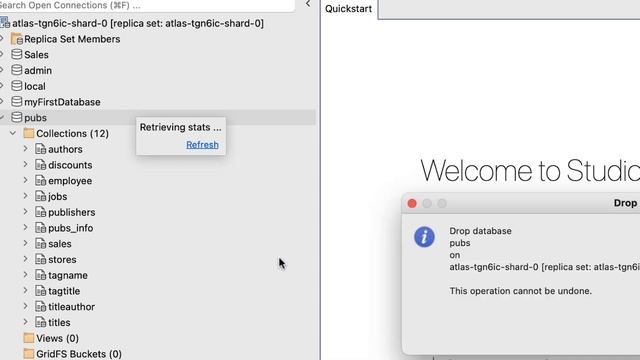Click the titles collection icon
Viewport: 640px width, 360px height.
tap(40, 322)
